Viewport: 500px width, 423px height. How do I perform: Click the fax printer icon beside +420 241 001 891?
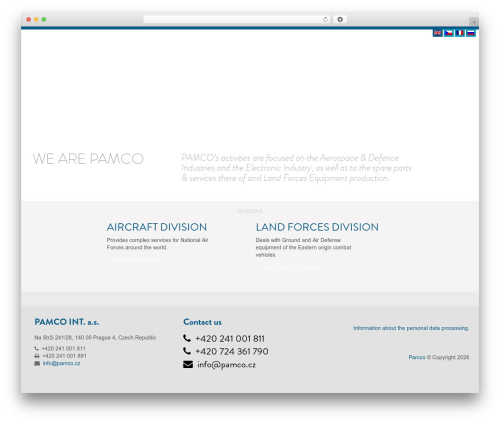tap(37, 356)
